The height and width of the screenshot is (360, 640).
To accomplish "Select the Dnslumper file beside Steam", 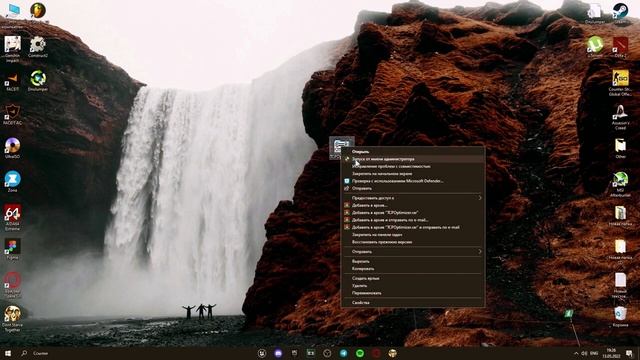I will 595,13.
